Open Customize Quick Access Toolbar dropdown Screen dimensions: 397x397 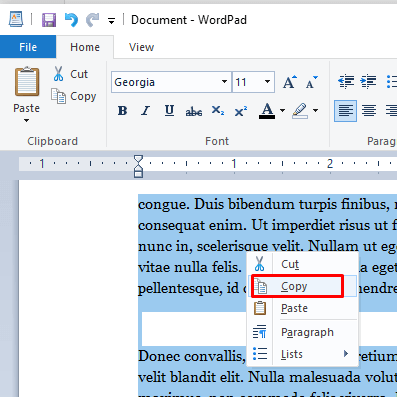tap(111, 21)
